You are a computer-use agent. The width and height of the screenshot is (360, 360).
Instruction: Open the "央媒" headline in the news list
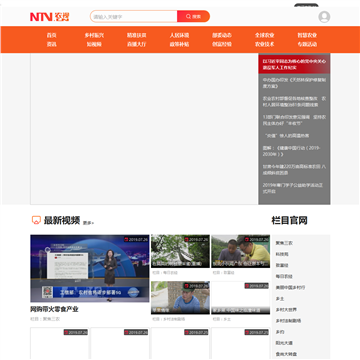[x=287, y=136]
